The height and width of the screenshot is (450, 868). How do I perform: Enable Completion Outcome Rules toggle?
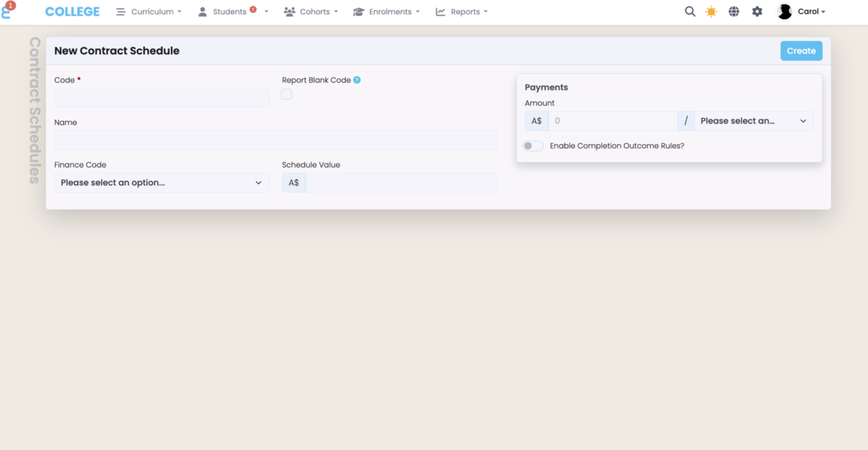pos(533,146)
